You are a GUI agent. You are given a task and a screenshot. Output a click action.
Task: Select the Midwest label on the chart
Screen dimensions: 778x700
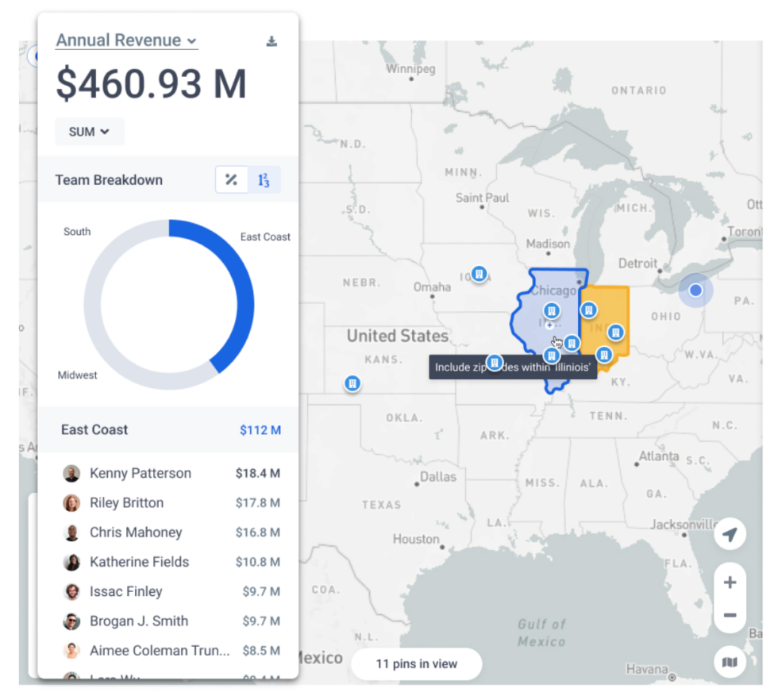point(77,375)
